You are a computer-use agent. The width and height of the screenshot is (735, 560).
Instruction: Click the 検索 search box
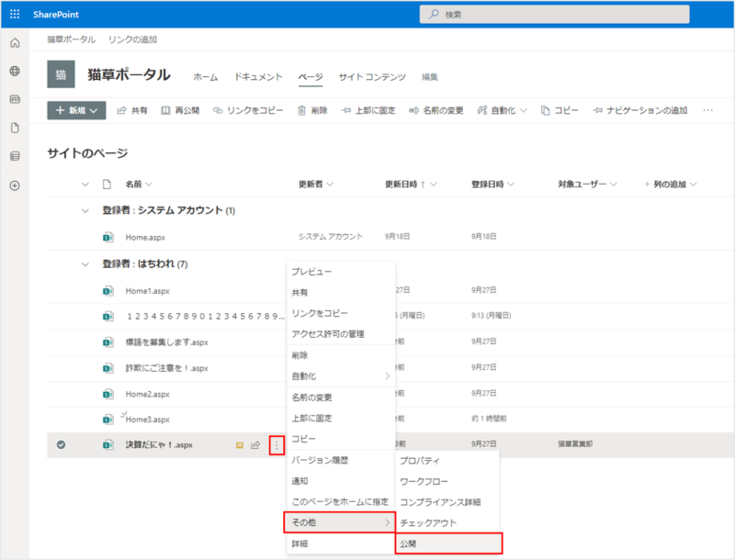point(560,15)
